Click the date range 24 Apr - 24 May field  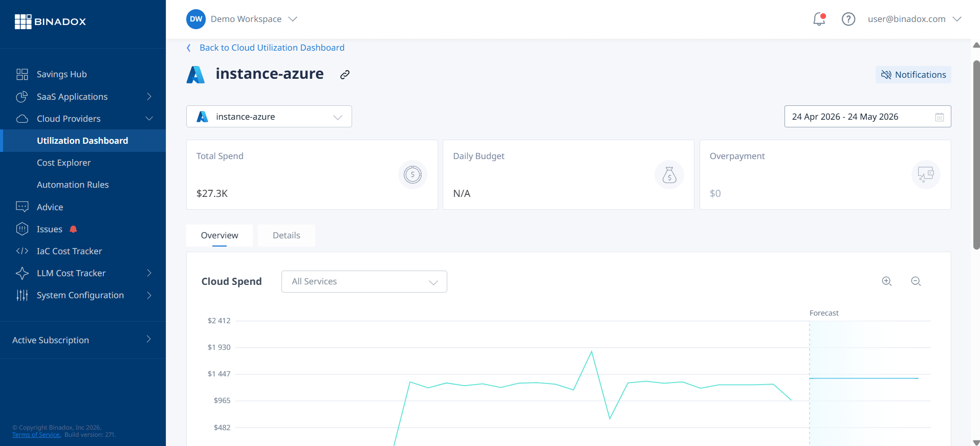pos(867,117)
